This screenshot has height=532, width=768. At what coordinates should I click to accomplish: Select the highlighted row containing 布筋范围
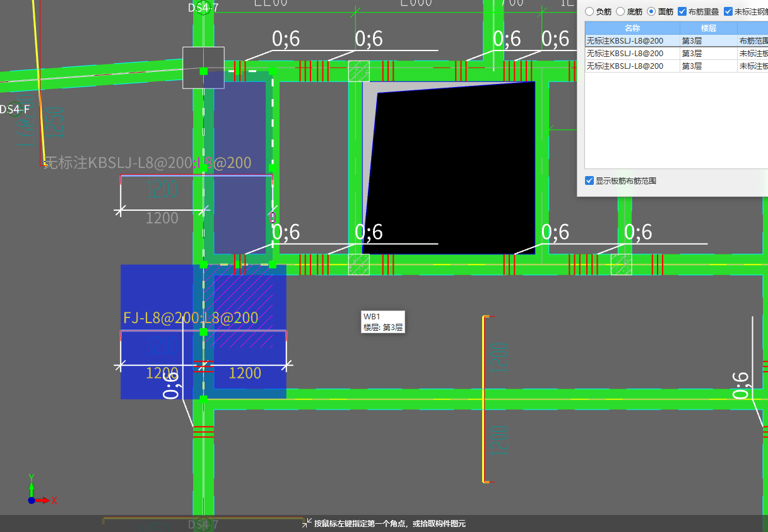pyautogui.click(x=676, y=40)
